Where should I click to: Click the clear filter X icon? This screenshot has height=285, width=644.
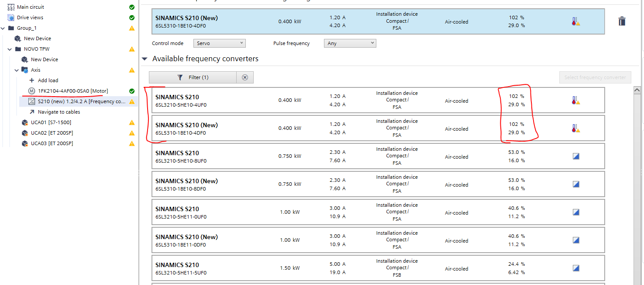(x=245, y=77)
